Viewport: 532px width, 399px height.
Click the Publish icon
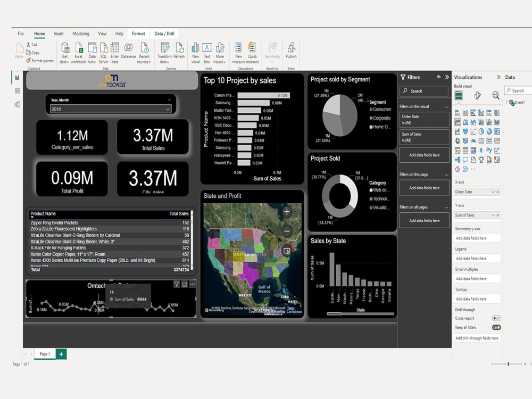291,48
